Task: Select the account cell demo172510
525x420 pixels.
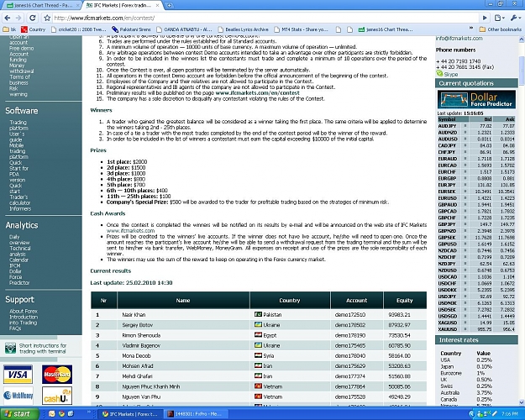Action: pos(350,314)
